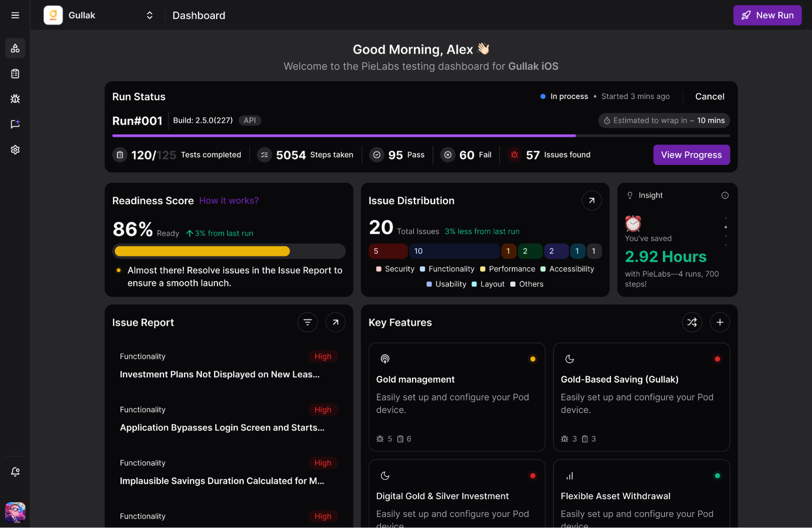Open the hamburger menu in the sidebar

click(x=15, y=15)
